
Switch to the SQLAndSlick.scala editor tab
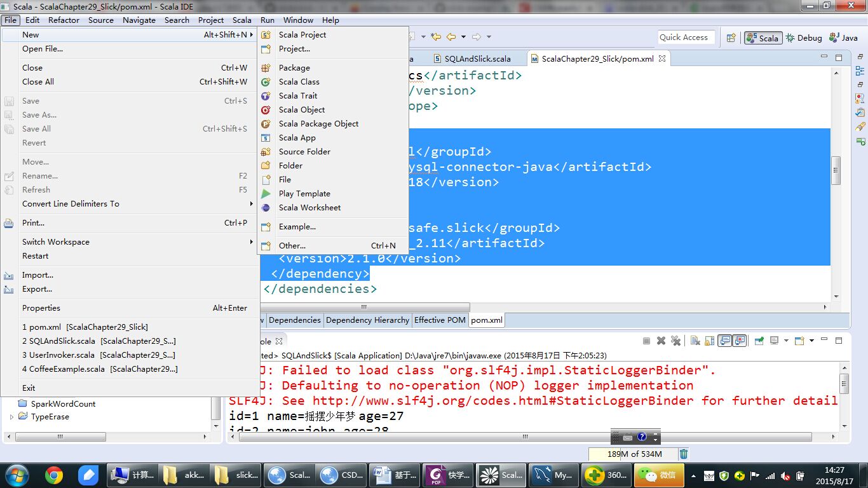(x=471, y=58)
